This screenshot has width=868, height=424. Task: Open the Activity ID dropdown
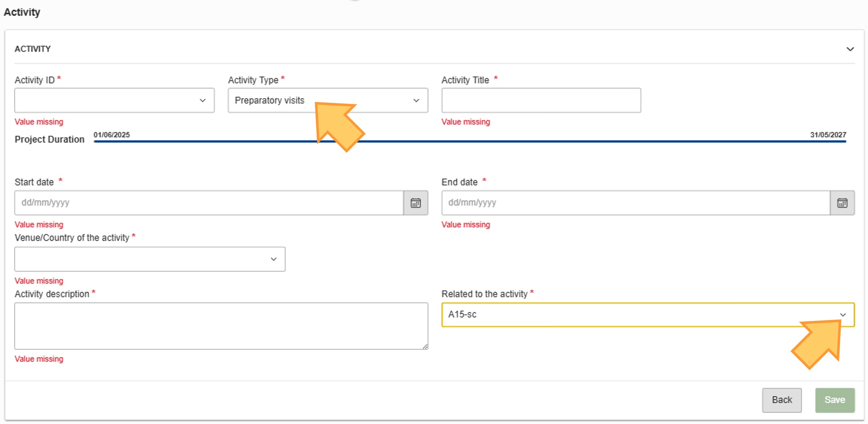tap(114, 100)
